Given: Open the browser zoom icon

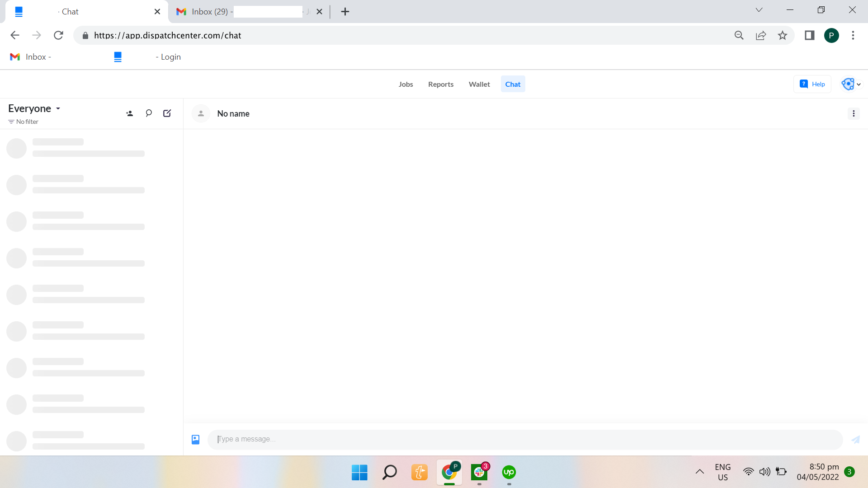Looking at the screenshot, I should 739,35.
